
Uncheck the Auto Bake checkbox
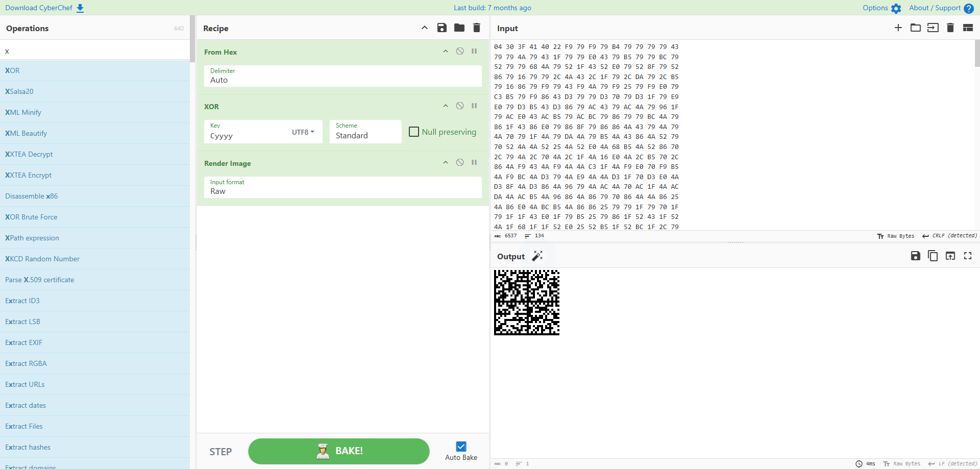(461, 447)
